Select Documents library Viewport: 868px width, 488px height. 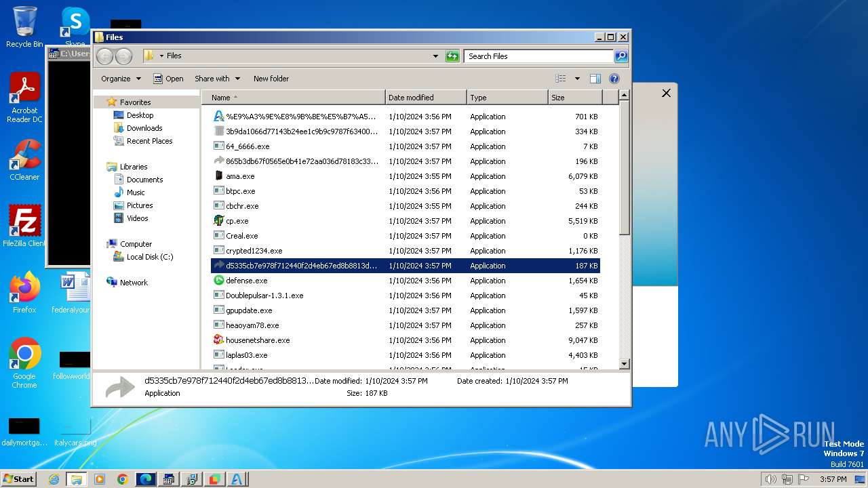(x=144, y=180)
